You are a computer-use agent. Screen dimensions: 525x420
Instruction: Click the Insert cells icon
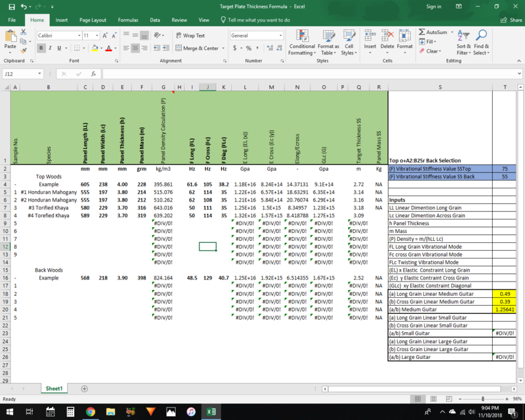370,35
